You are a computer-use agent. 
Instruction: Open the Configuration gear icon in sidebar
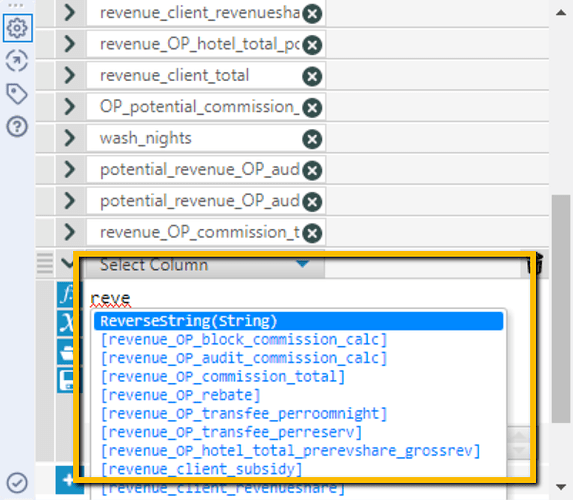[x=17, y=28]
